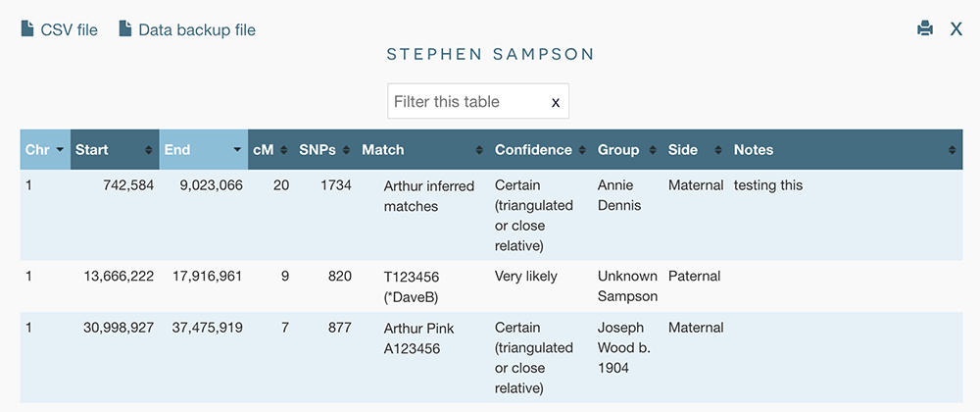This screenshot has width=980, height=412.
Task: Click the CSV file document icon
Action: tap(27, 29)
